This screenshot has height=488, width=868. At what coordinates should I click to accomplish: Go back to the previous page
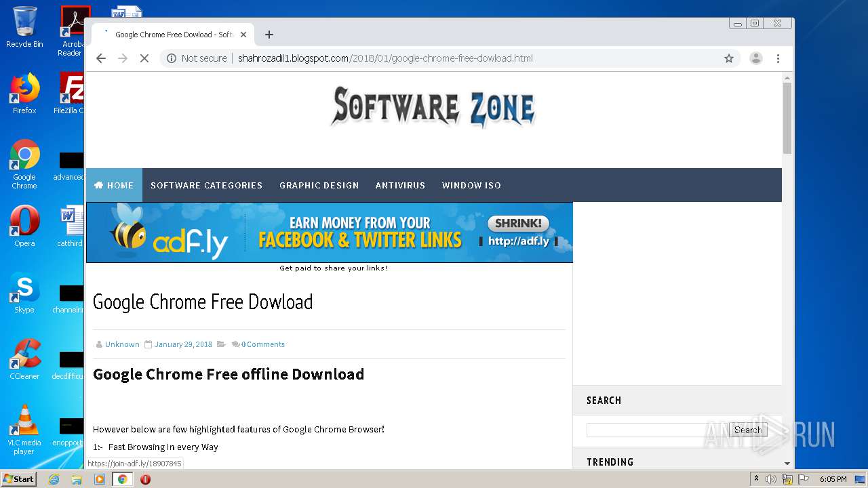(101, 58)
